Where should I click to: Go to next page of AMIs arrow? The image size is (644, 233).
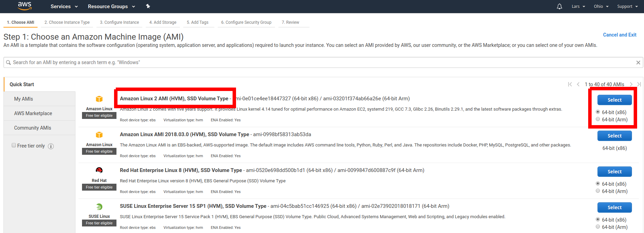(631, 84)
